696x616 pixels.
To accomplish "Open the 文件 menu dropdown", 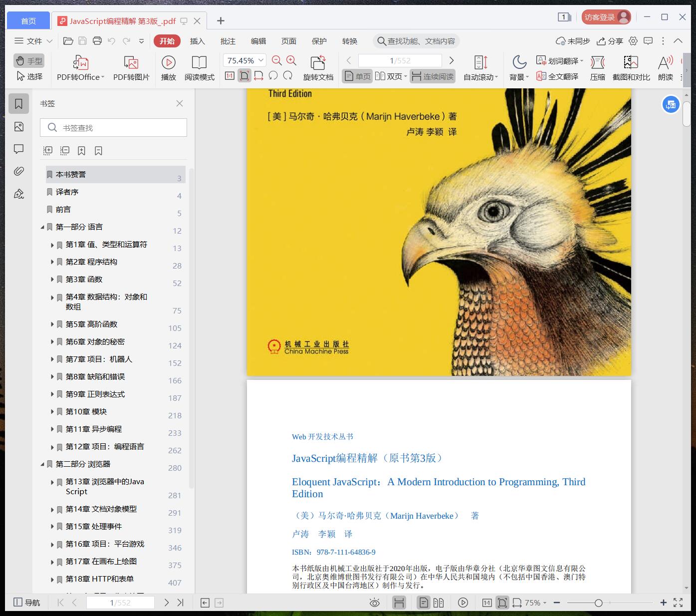I will [x=33, y=41].
